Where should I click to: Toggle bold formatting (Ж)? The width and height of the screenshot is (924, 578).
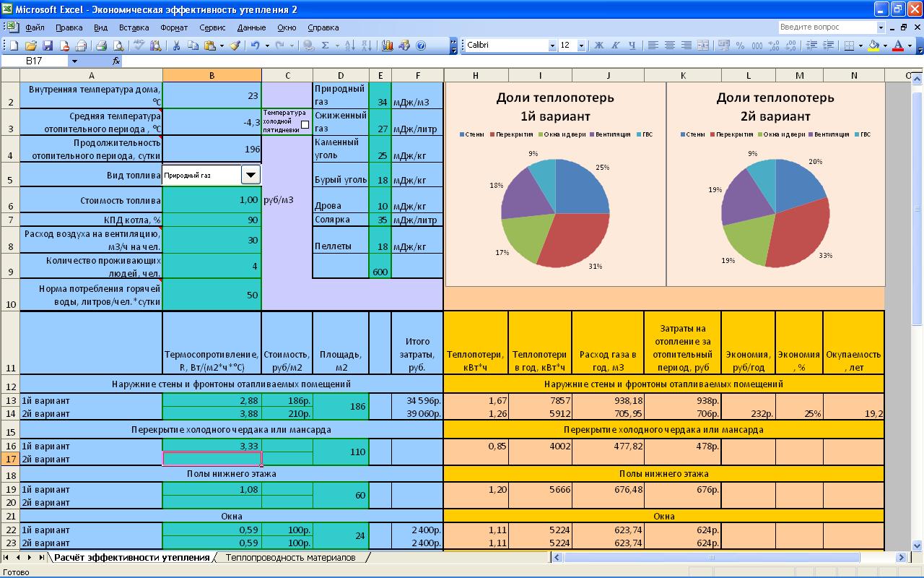(x=598, y=46)
